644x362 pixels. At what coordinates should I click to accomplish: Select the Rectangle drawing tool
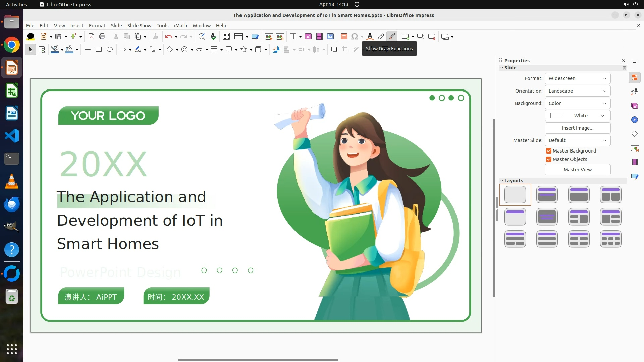coord(99,50)
